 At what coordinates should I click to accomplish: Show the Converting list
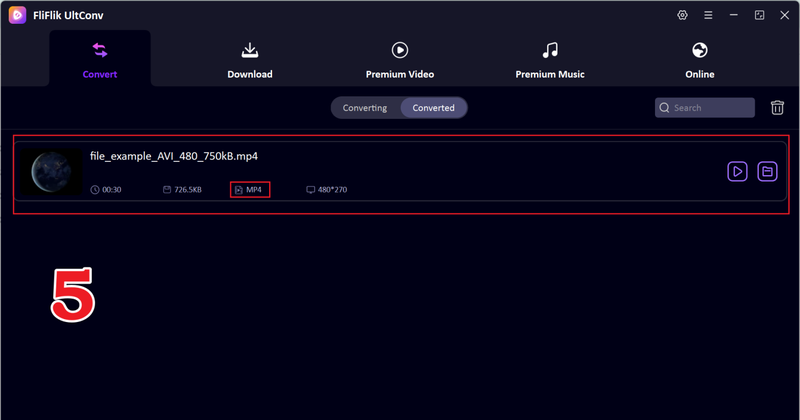pos(365,108)
